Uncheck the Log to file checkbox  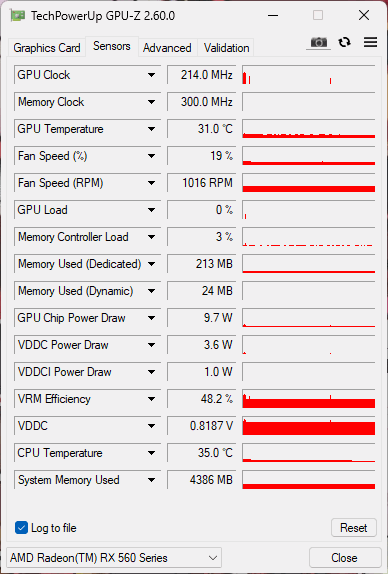pos(21,528)
